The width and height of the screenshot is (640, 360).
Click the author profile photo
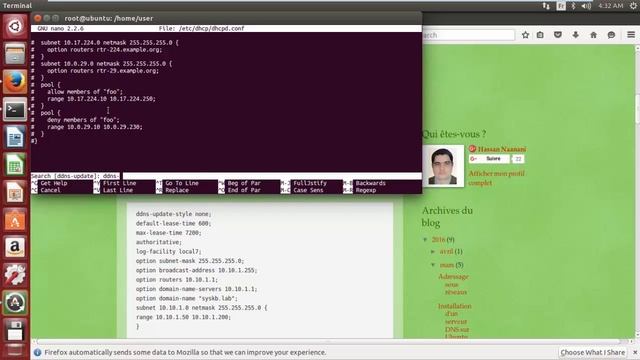443,166
